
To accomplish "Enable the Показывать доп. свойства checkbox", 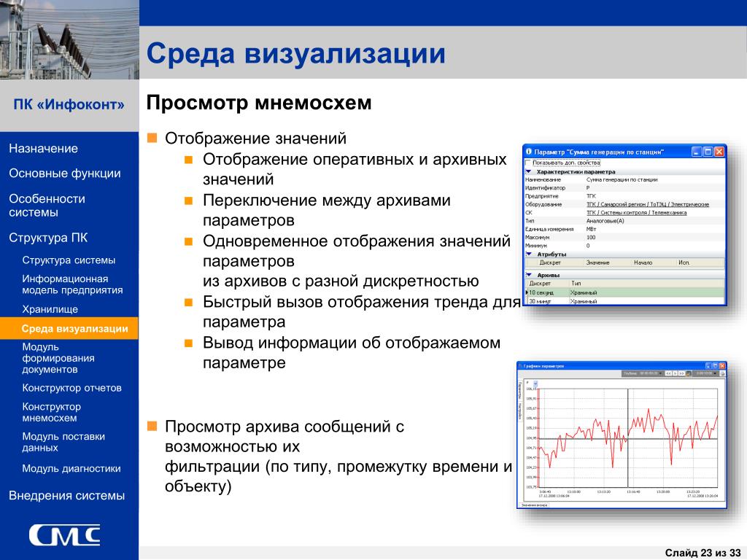I will tap(528, 163).
